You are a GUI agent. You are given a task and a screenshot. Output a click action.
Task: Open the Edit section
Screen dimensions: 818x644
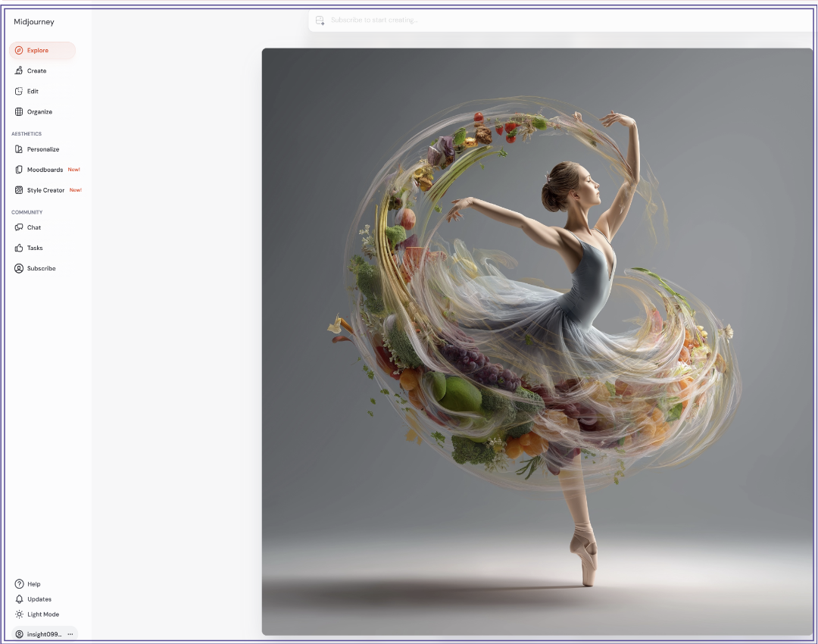tap(33, 92)
